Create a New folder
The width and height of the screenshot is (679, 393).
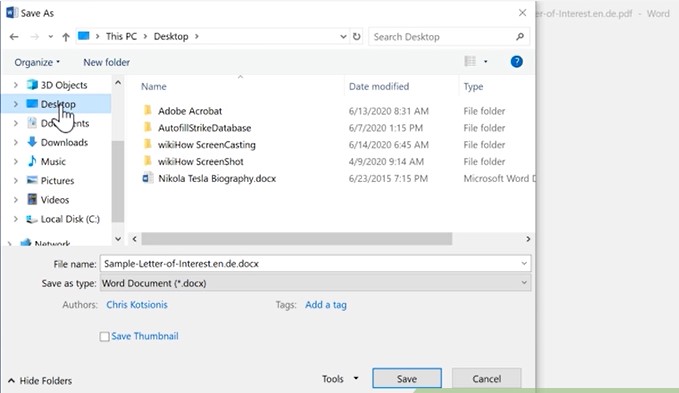(107, 62)
